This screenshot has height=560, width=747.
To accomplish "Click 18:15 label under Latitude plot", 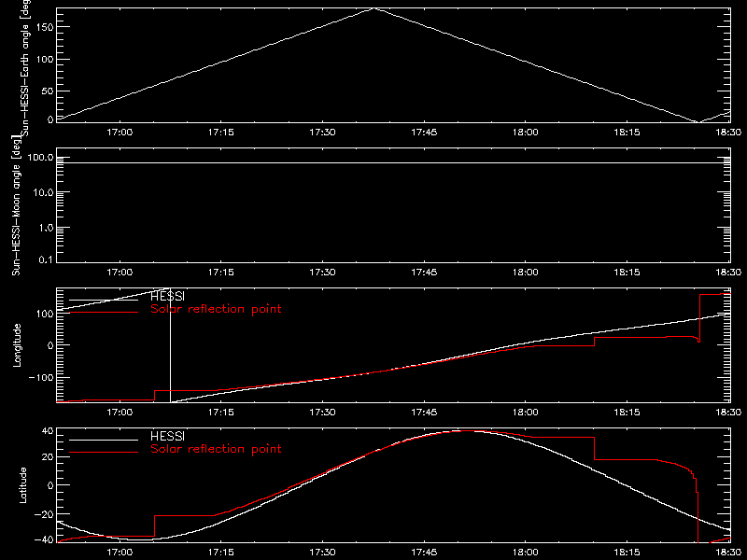I will (x=627, y=553).
